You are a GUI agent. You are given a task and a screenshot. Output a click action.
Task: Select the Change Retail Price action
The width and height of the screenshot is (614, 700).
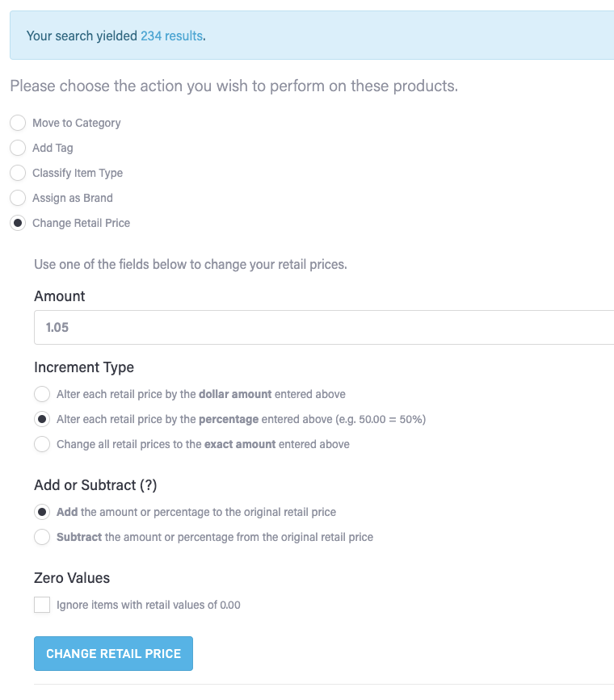(x=18, y=223)
